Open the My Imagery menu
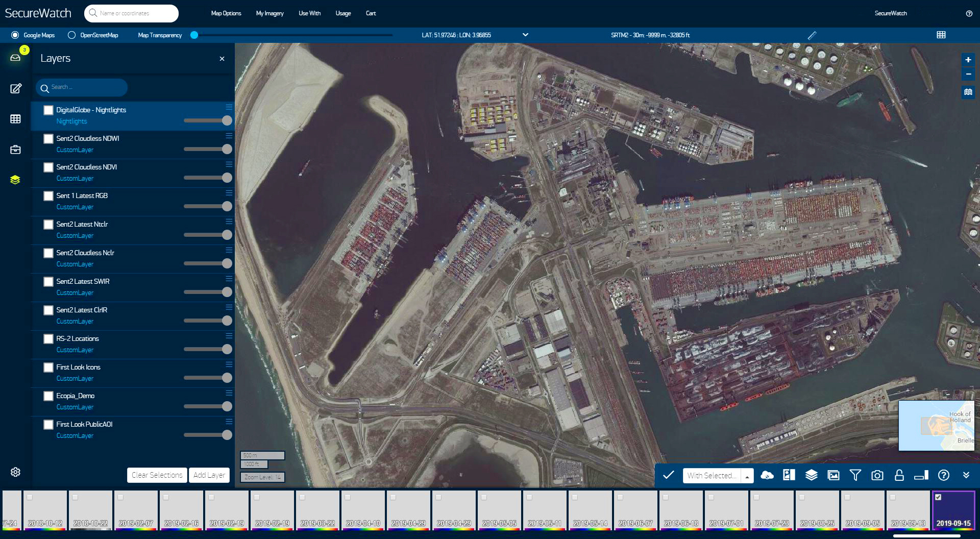 [269, 13]
